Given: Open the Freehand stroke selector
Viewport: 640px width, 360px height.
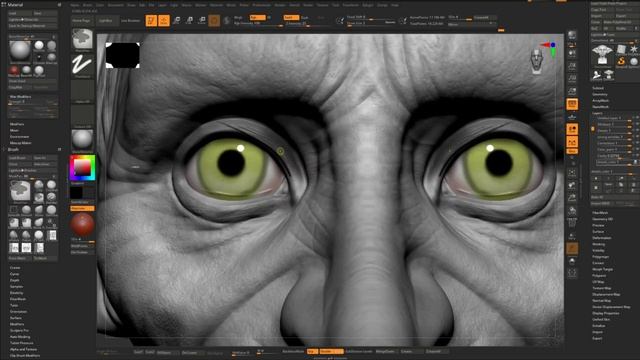Looking at the screenshot, I should 82,65.
